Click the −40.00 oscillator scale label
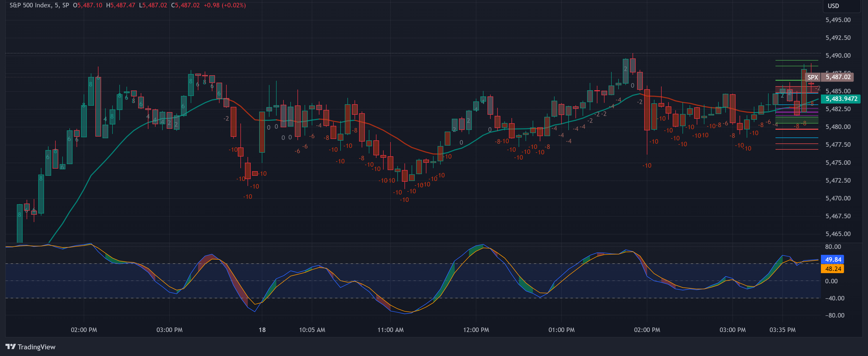The image size is (868, 356). point(834,298)
